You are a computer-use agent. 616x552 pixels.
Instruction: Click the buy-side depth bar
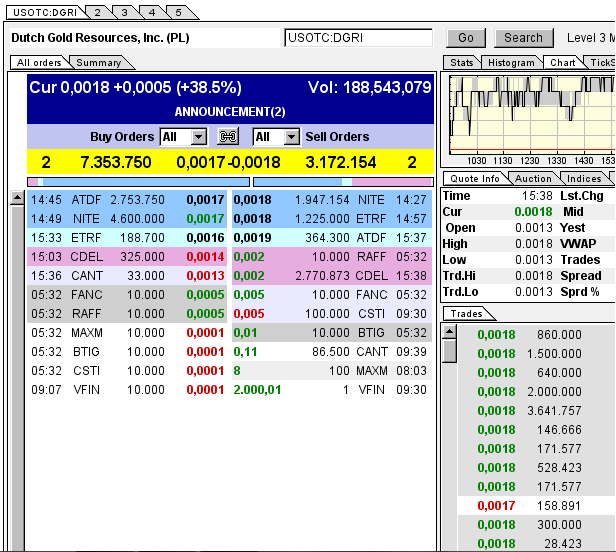(x=138, y=182)
